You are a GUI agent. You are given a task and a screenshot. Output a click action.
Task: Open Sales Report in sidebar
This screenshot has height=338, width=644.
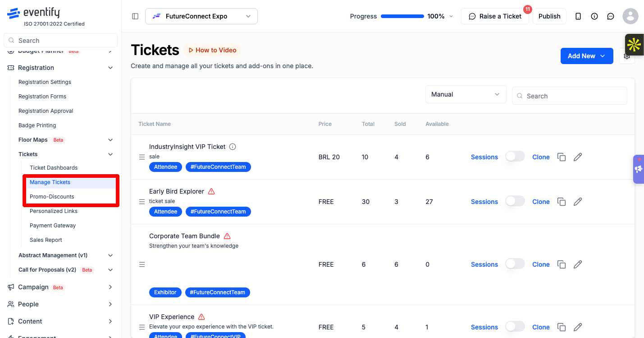[46, 240]
